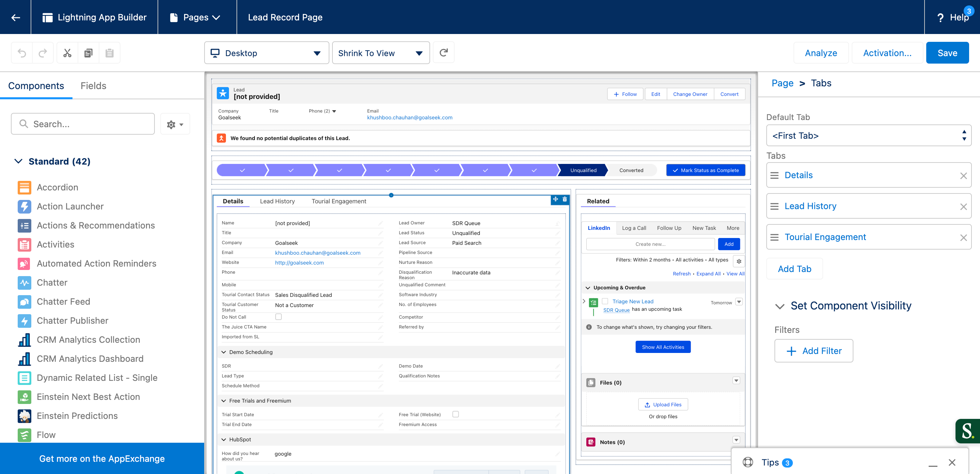Click the Save button
980x474 pixels.
(x=947, y=53)
